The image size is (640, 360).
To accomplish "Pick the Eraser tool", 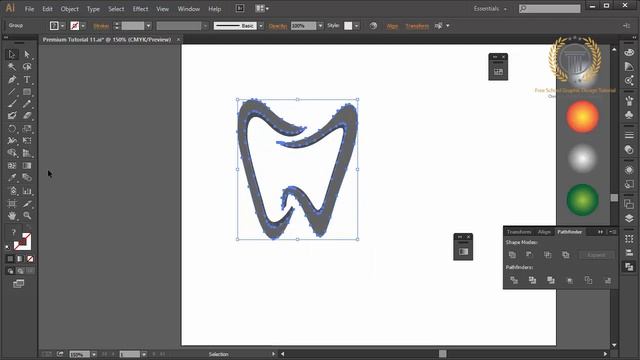I will point(27,116).
